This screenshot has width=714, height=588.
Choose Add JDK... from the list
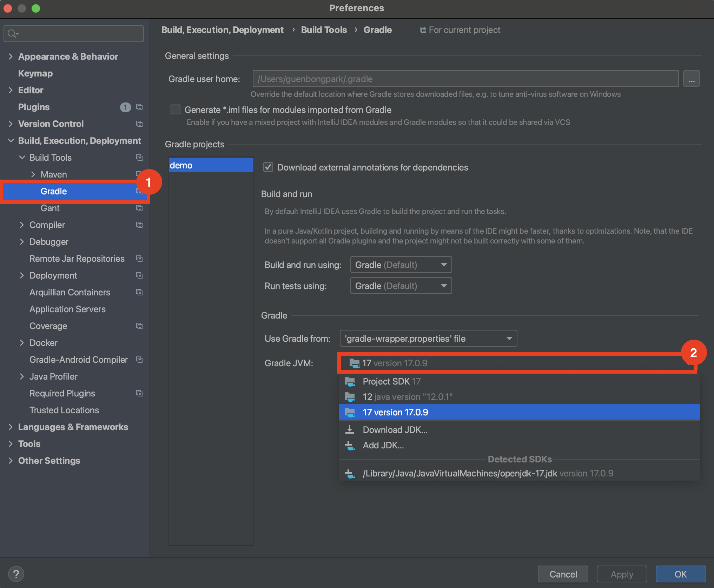point(383,445)
